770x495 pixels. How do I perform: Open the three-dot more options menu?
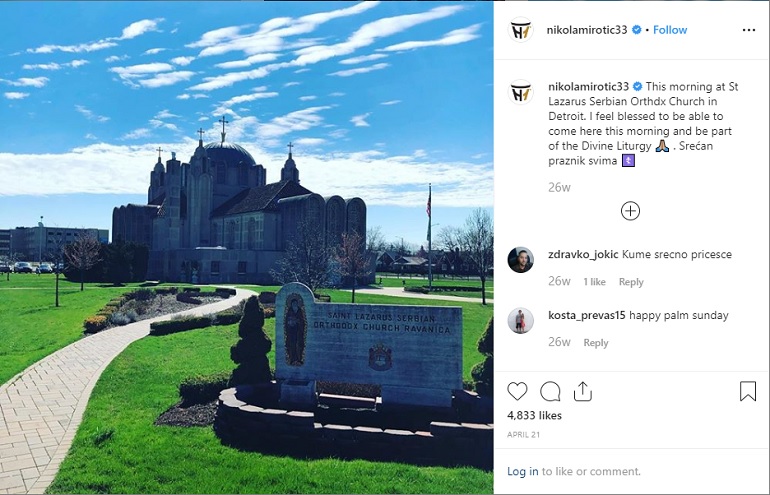[x=748, y=30]
